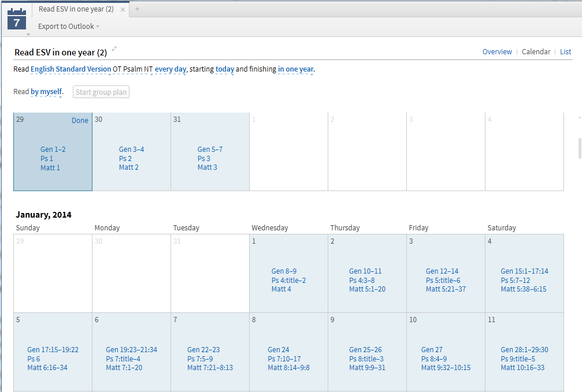Open Matt 6:16–34 reading
Viewport: 582px width, 392px height.
(x=47, y=368)
